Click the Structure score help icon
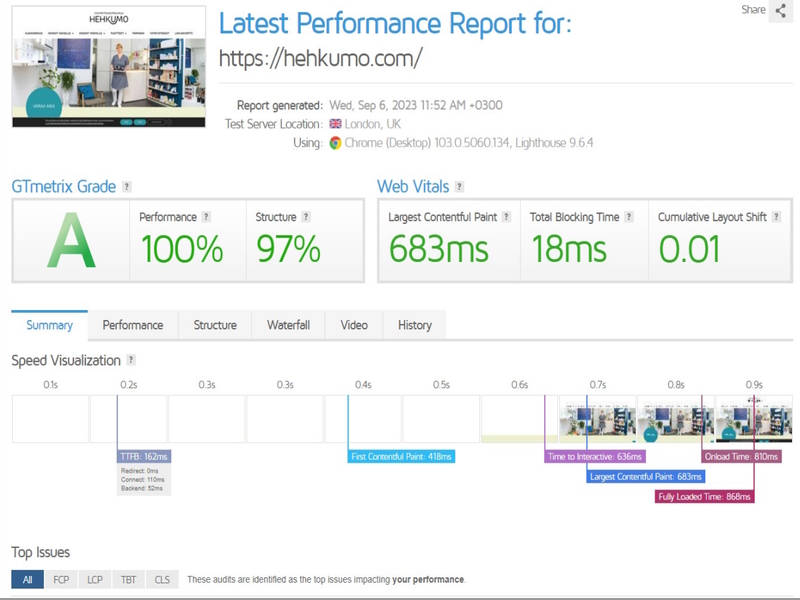This screenshot has height=600, width=800. [x=306, y=217]
